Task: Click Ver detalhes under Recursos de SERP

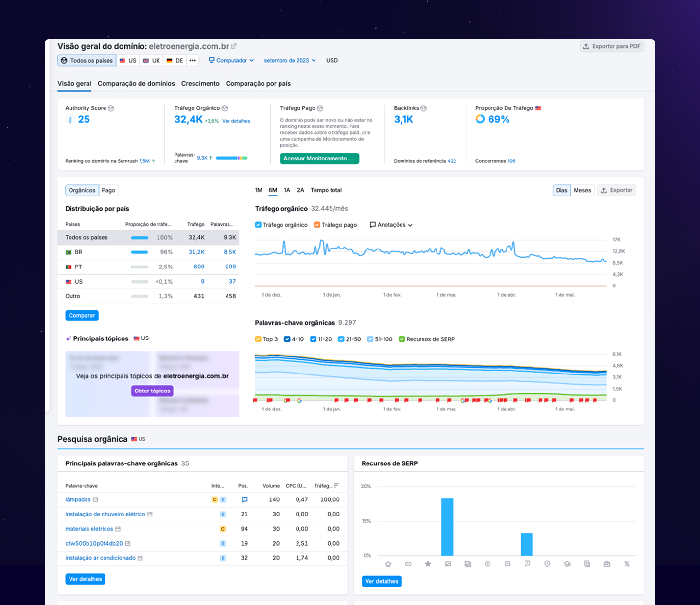Action: coord(382,581)
